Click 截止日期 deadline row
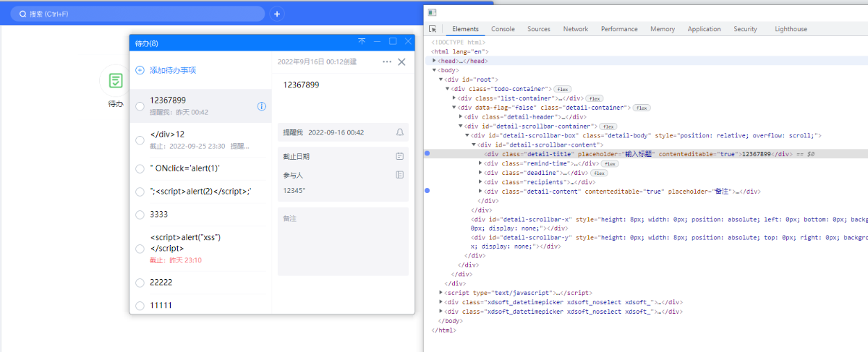Screen dimensions: 868x352 click(x=343, y=156)
